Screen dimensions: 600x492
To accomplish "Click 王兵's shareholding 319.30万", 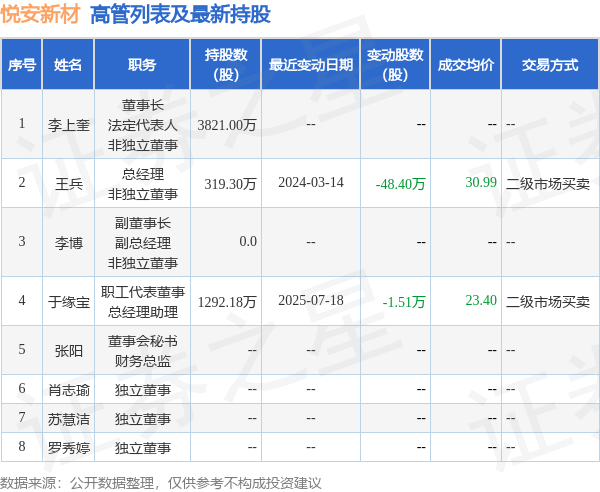I will point(230,184).
